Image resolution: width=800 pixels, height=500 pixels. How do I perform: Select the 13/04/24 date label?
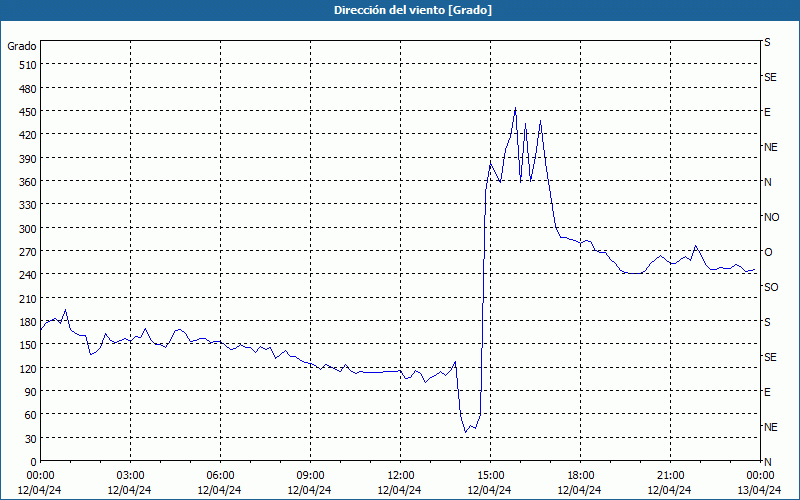point(760,490)
